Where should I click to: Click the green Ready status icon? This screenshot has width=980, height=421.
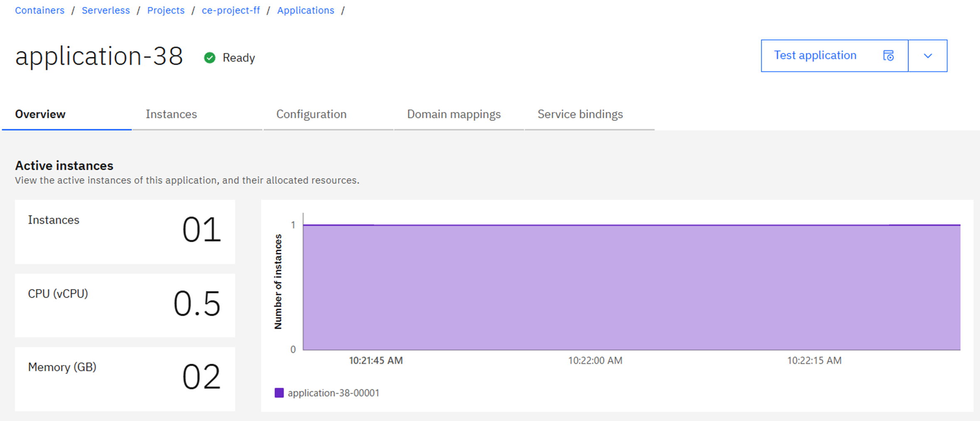click(210, 58)
